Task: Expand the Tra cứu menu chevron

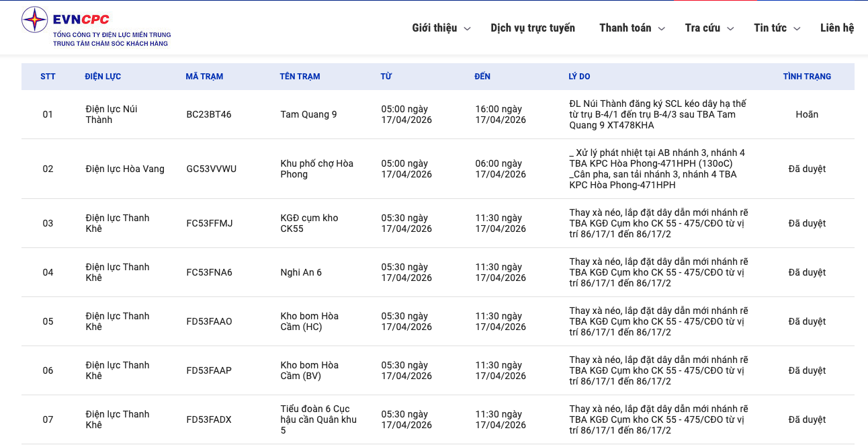Action: pyautogui.click(x=730, y=29)
